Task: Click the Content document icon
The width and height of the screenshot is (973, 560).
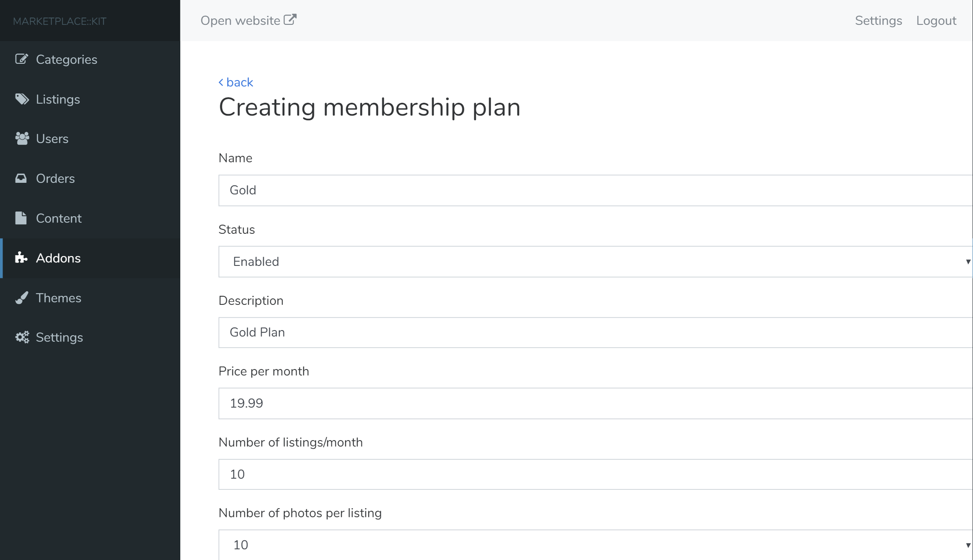Action: 21,218
